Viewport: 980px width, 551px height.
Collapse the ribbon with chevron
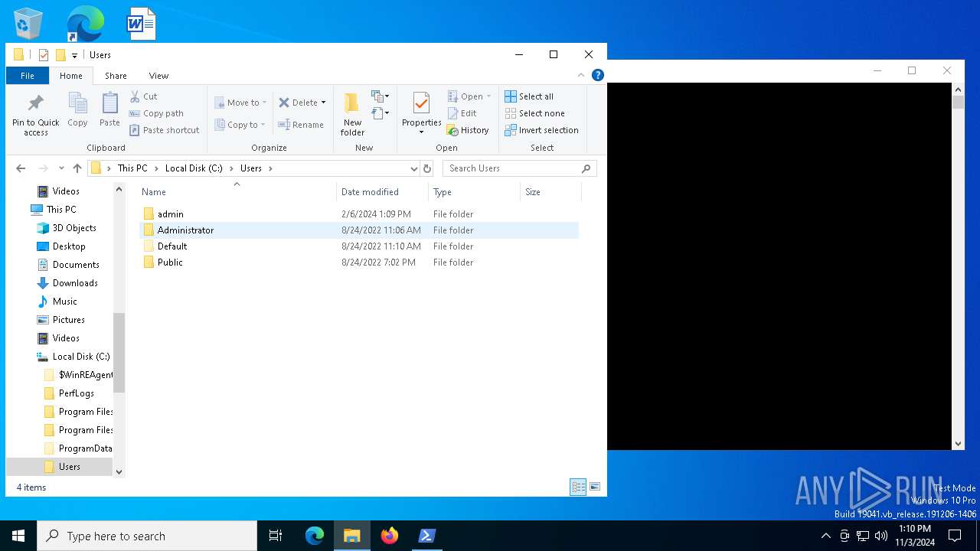[581, 75]
